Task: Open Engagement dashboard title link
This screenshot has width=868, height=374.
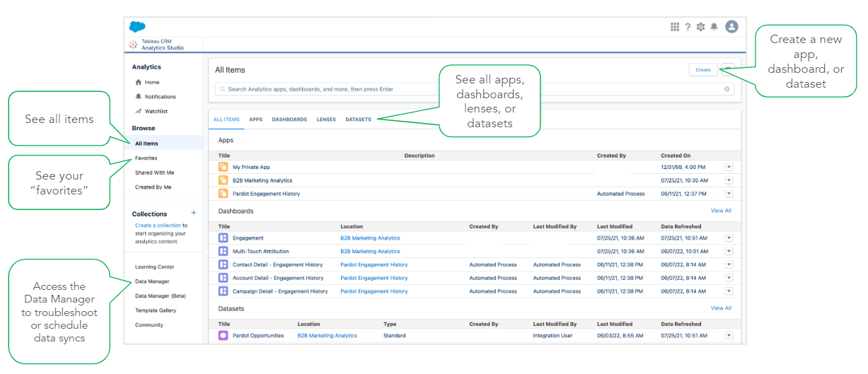Action: (248, 238)
